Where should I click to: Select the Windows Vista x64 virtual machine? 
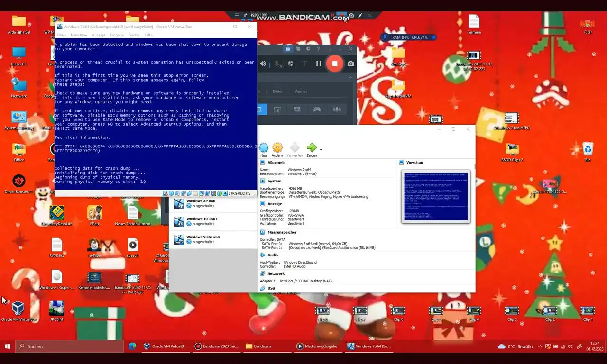point(213,239)
